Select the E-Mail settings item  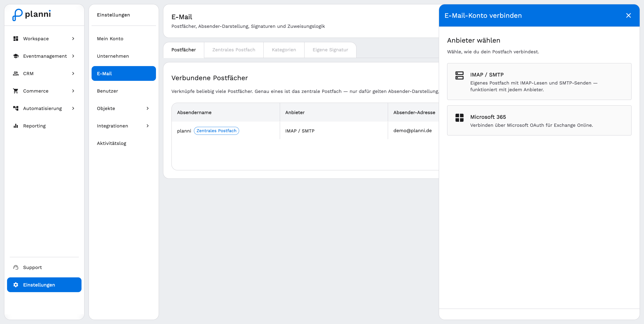click(124, 73)
